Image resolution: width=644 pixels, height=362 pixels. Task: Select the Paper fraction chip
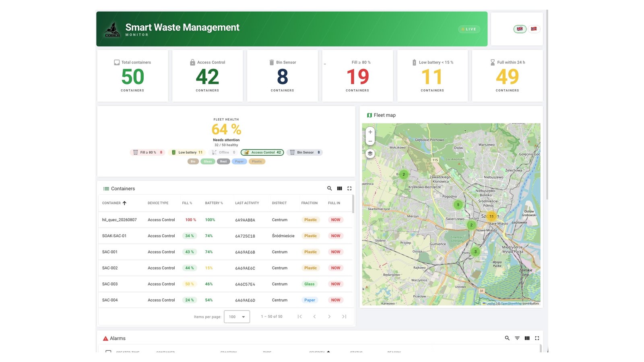(x=239, y=161)
